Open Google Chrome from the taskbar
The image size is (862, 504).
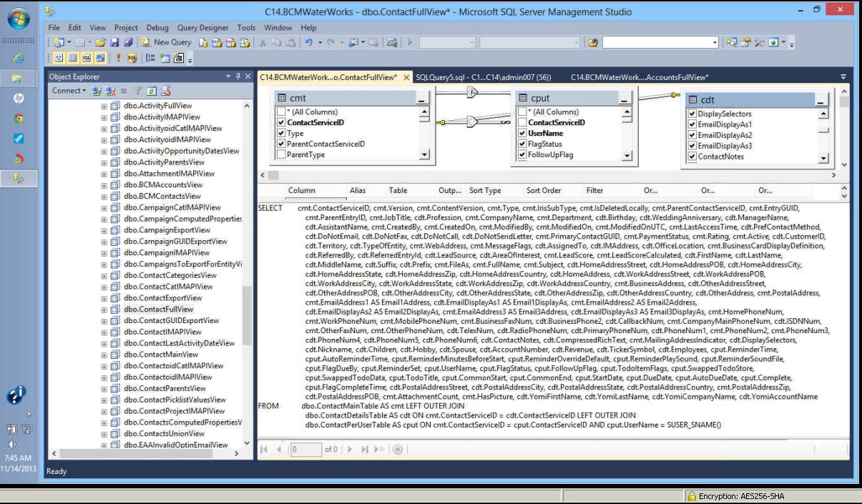[18, 118]
